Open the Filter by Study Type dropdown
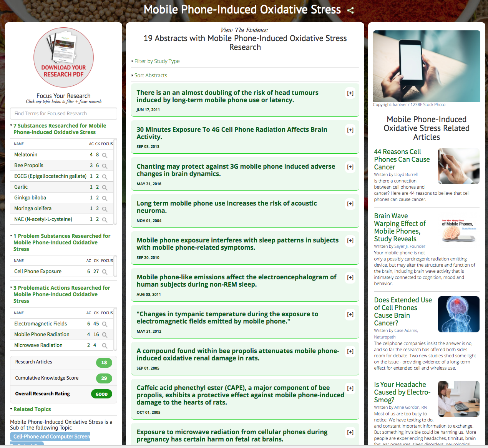This screenshot has height=448, width=488. tap(156, 61)
